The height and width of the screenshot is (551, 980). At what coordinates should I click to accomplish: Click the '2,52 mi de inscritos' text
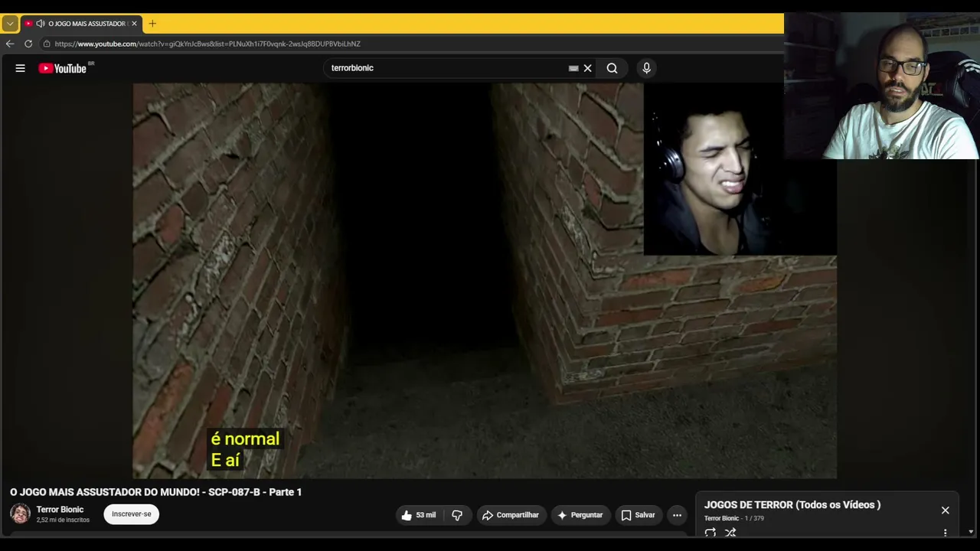tap(63, 520)
